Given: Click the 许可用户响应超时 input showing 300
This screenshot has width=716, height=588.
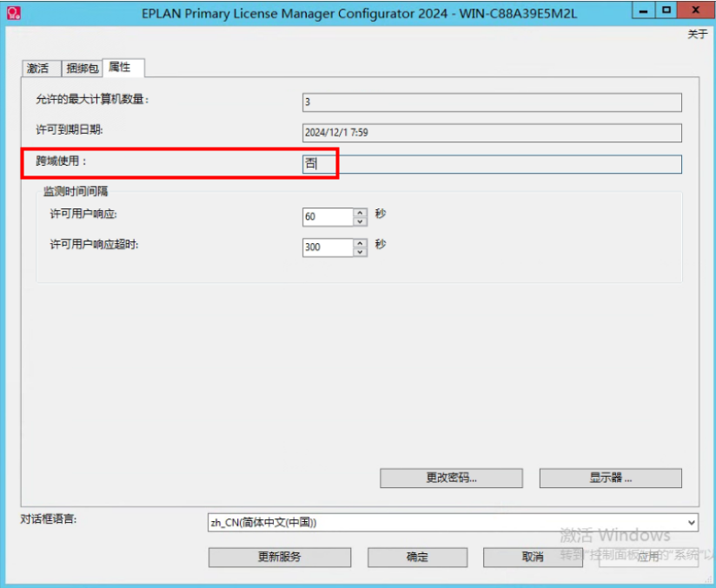Looking at the screenshot, I should click(x=328, y=248).
